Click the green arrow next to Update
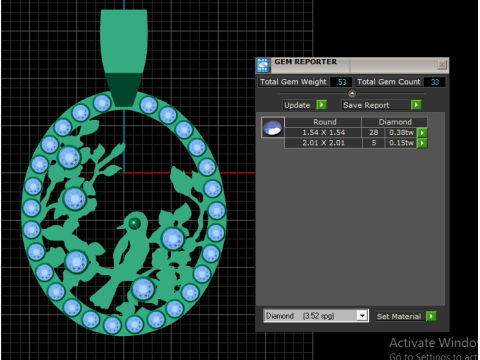The image size is (480, 360). tap(321, 105)
